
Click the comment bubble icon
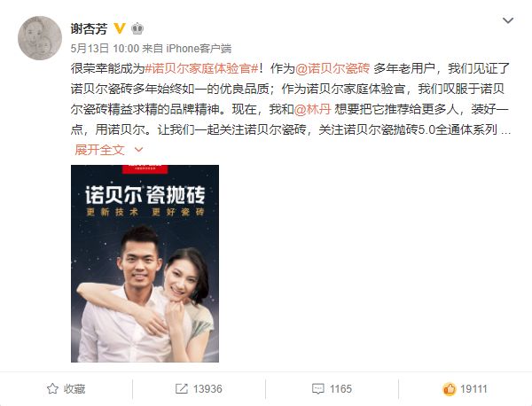tap(318, 388)
